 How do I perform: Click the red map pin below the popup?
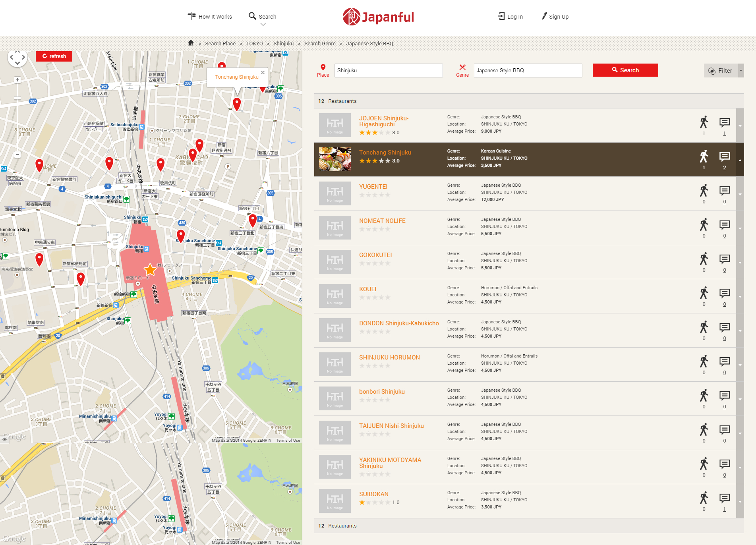point(237,104)
